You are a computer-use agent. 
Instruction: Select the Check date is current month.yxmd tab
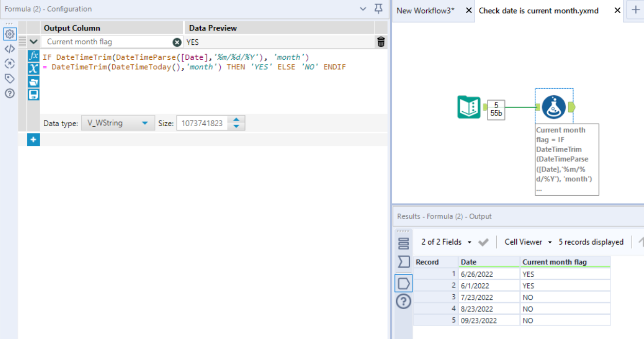538,10
